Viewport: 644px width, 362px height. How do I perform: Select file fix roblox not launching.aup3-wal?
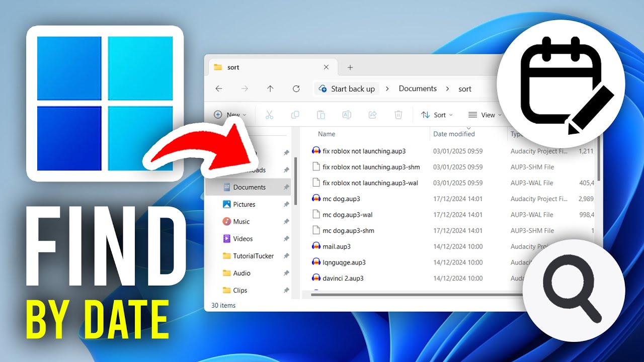tap(370, 183)
